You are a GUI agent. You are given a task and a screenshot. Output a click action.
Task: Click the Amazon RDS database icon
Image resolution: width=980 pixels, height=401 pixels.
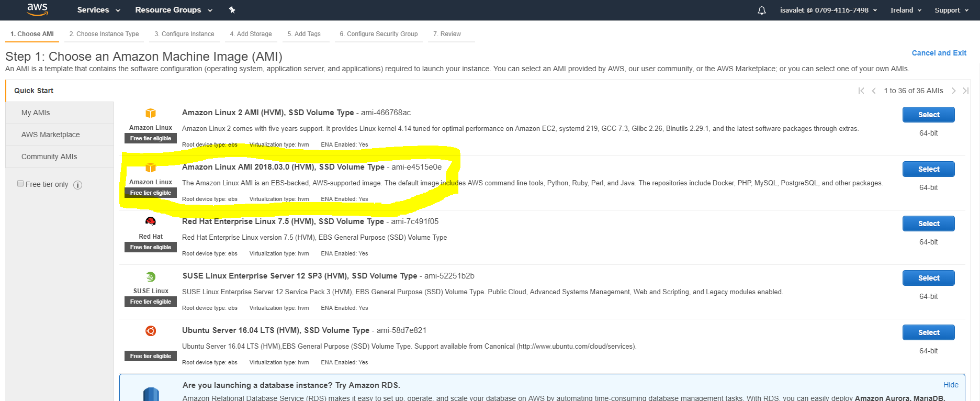coord(151,394)
